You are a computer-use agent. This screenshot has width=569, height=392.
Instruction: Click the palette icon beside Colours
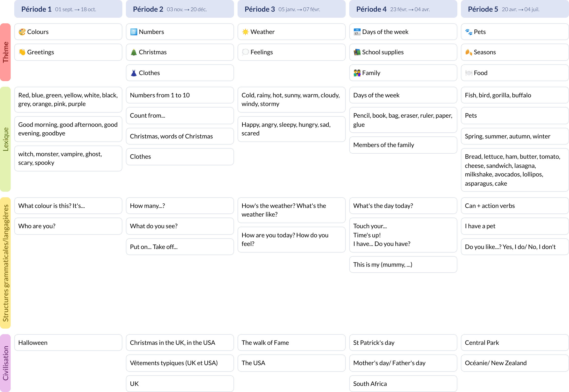pos(22,32)
